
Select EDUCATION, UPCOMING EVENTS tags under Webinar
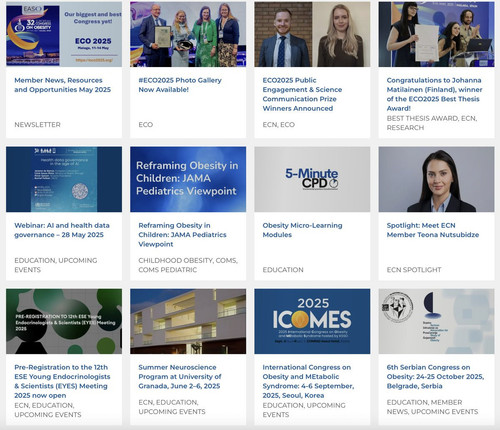point(56,265)
